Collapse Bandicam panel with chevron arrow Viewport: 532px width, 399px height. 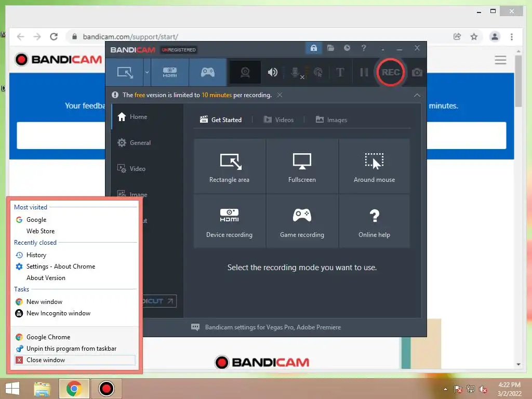tap(417, 96)
